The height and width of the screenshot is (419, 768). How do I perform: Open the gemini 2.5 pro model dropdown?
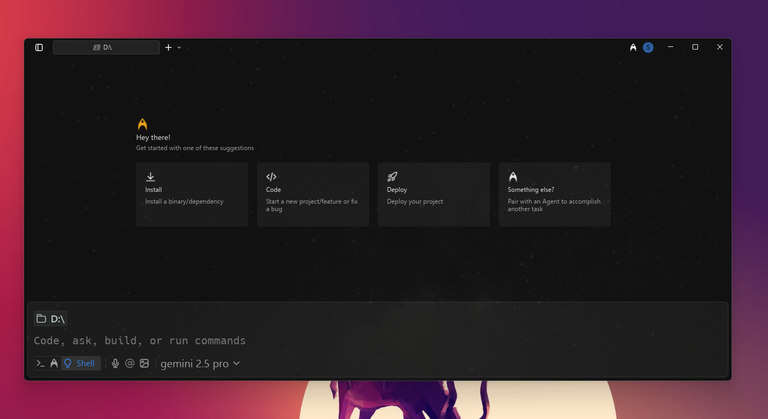pyautogui.click(x=200, y=364)
